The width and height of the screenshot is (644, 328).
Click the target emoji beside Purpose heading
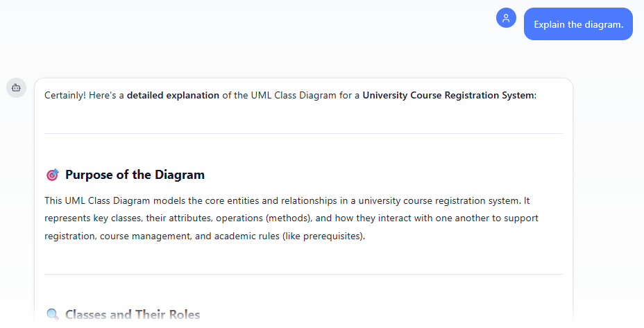(x=52, y=175)
